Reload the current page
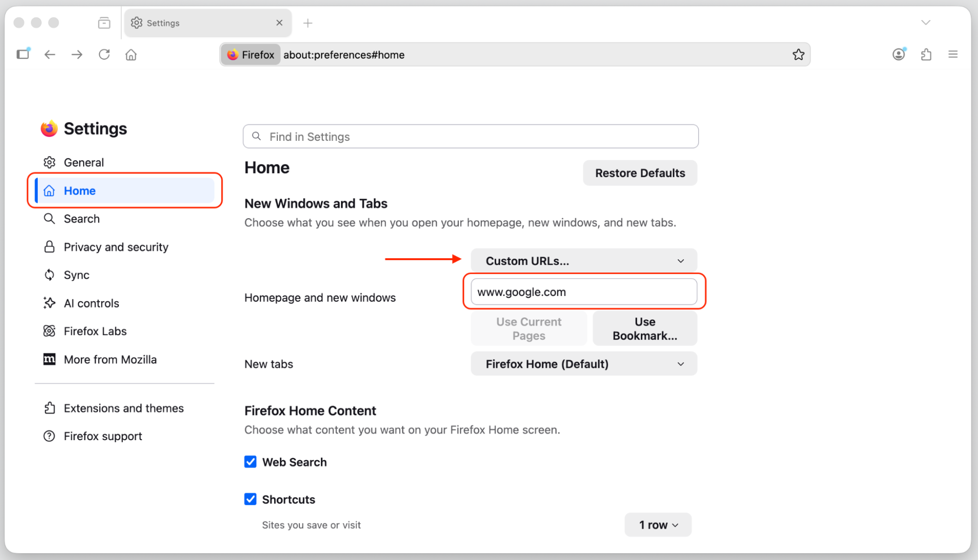978x560 pixels. pyautogui.click(x=104, y=54)
